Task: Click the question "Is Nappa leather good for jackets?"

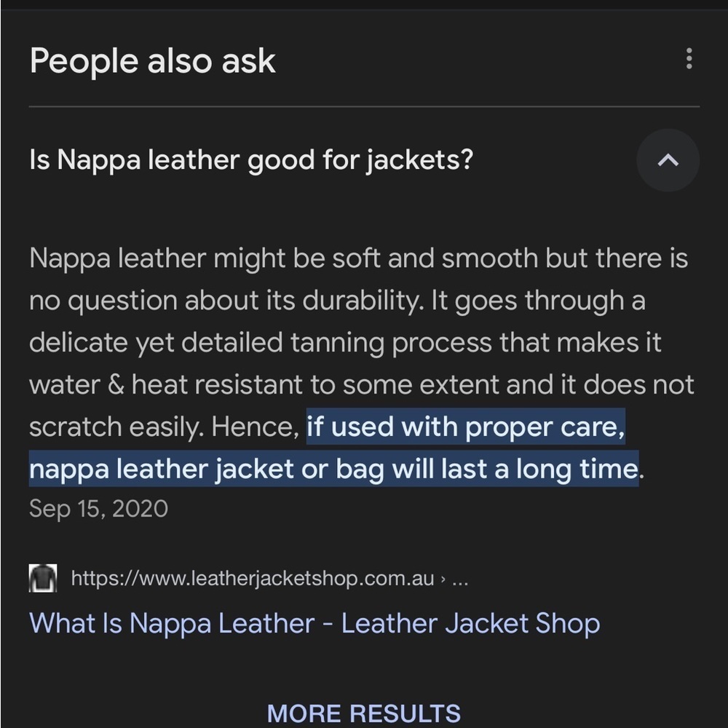Action: [x=251, y=161]
